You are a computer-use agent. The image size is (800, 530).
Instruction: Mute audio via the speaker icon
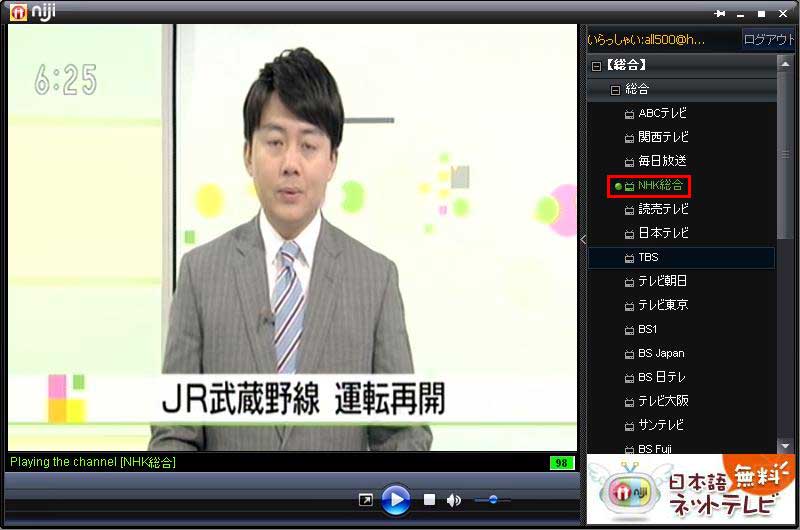[453, 499]
